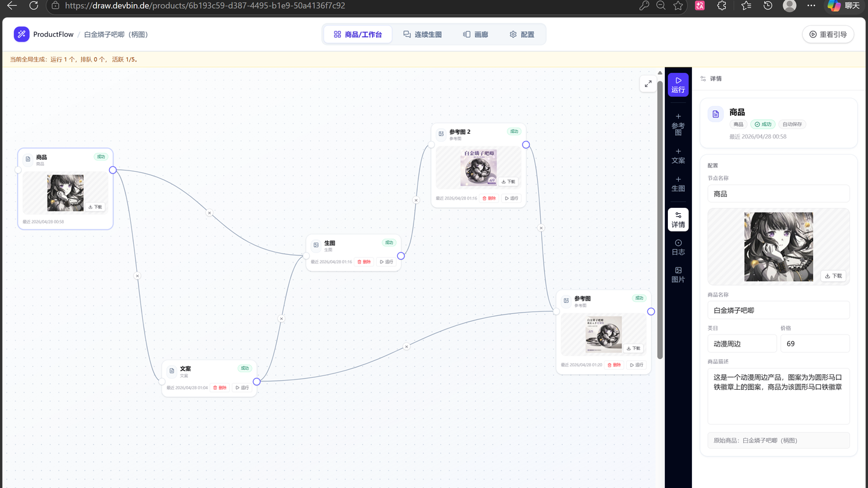868x488 pixels.
Task: Delete the 参考图 2 node
Action: [489, 198]
